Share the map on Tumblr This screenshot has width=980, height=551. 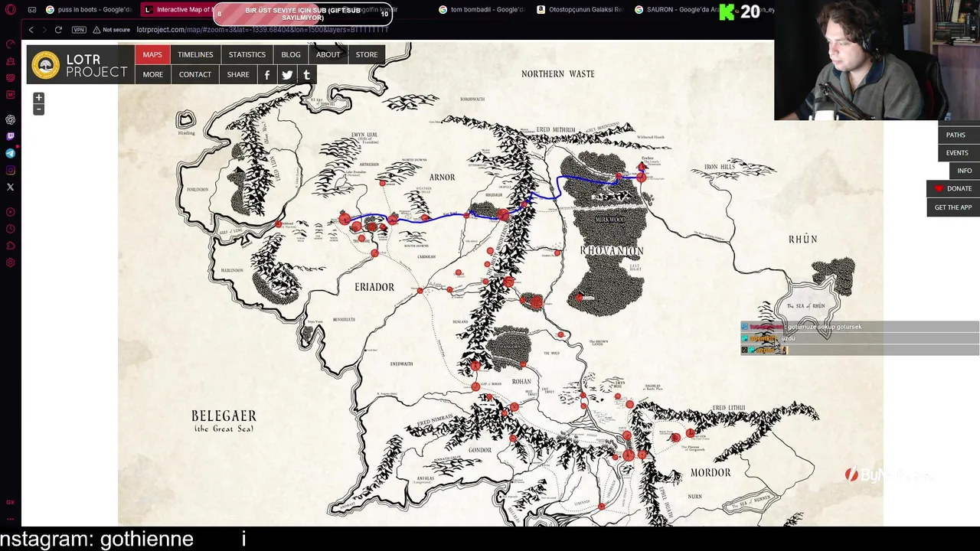(307, 74)
